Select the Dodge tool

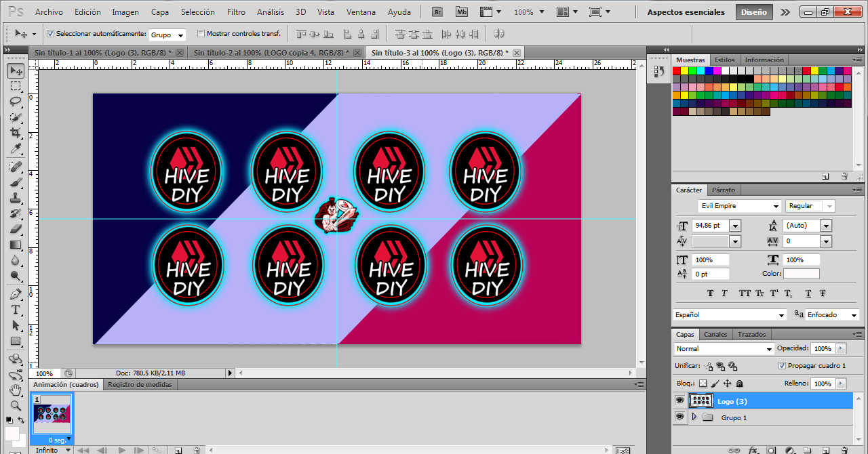coord(16,276)
